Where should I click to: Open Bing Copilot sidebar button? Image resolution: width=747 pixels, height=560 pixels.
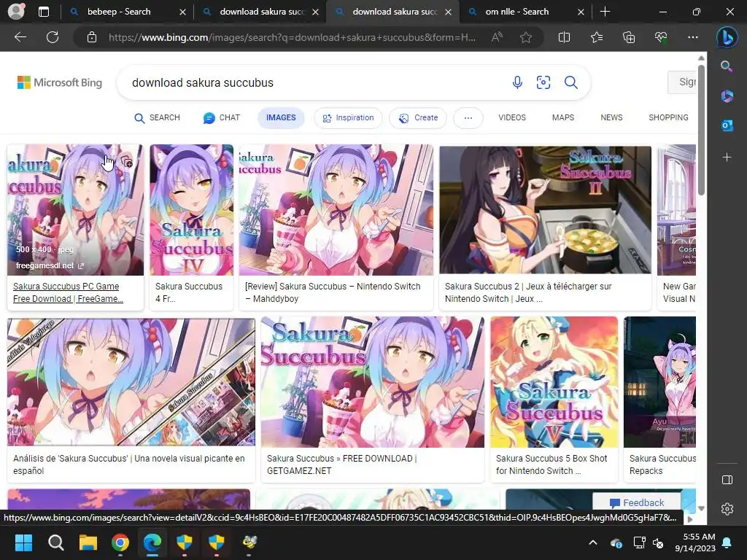pos(727,38)
